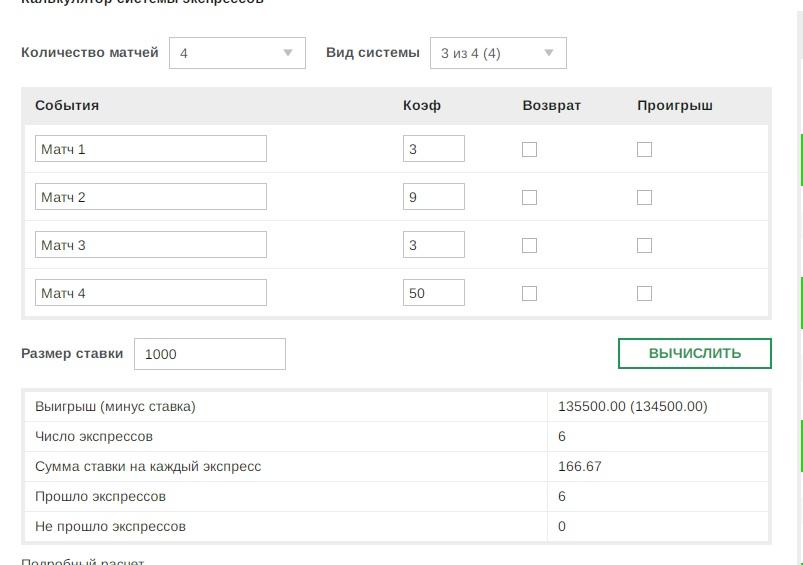The width and height of the screenshot is (803, 565).
Task: Click the Матч 4 event name field
Action: (151, 292)
